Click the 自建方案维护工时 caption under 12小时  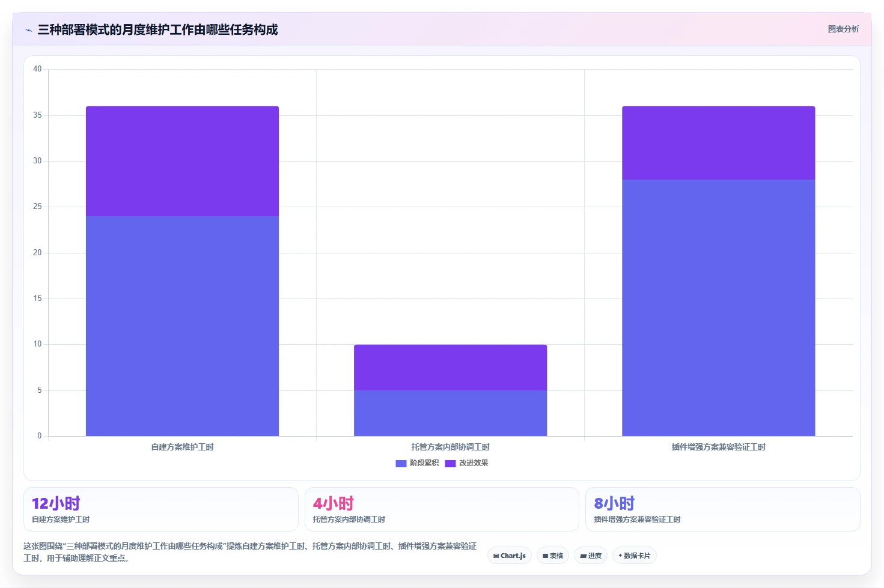coord(61,520)
